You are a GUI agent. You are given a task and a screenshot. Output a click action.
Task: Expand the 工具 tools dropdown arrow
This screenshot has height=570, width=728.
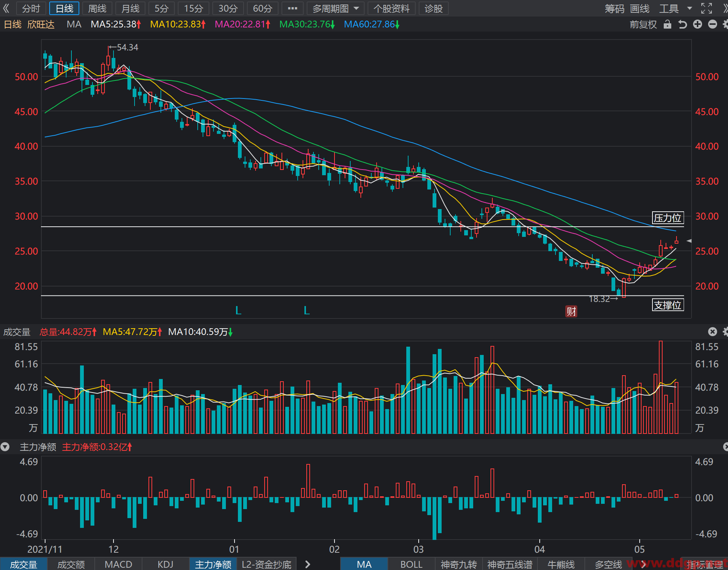(x=689, y=8)
